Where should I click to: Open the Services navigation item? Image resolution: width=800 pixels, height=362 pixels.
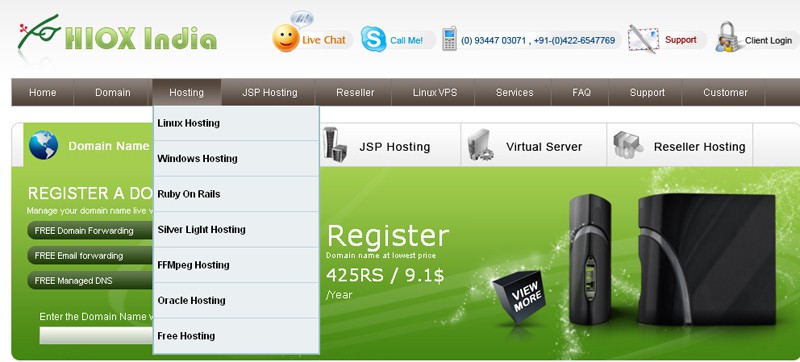514,92
